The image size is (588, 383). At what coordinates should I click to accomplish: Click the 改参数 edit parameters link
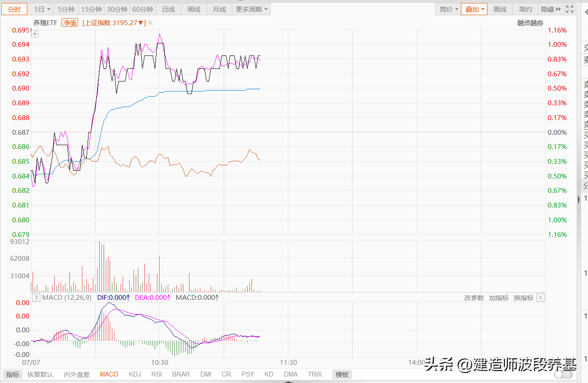coord(474,298)
